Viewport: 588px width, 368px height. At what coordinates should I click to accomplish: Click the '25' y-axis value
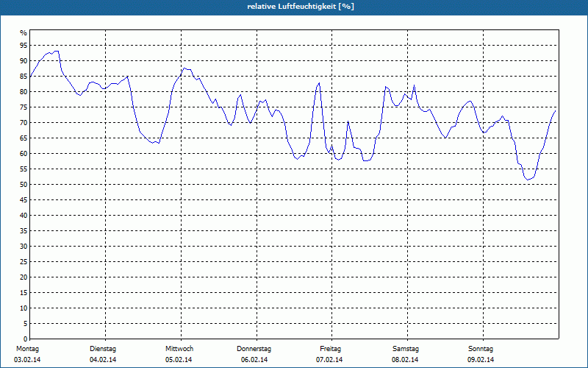[x=24, y=262]
